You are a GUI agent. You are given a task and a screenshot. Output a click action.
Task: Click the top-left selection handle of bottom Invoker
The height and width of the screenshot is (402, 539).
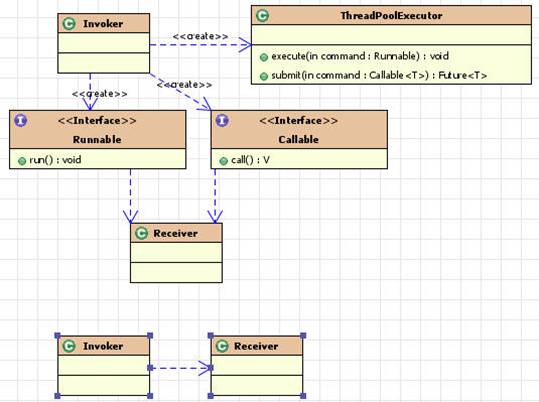[x=57, y=336]
